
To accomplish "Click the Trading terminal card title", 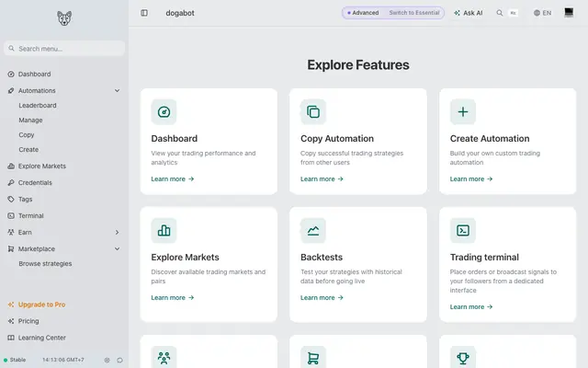I will coord(484,258).
